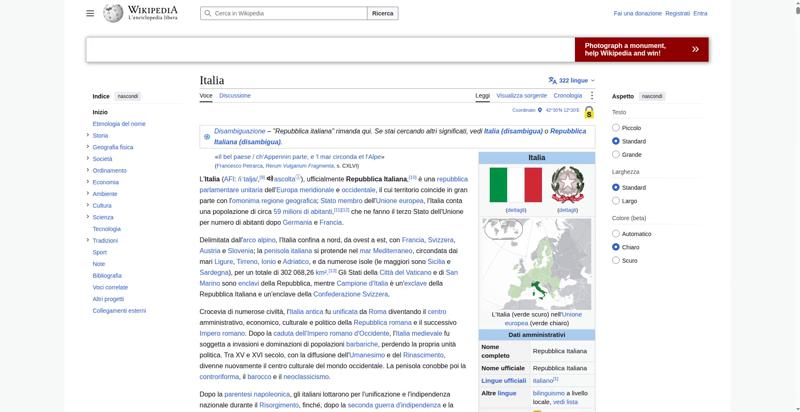The image size is (800, 412).
Task: Go to Tecnologia in the index
Action: [107, 229]
